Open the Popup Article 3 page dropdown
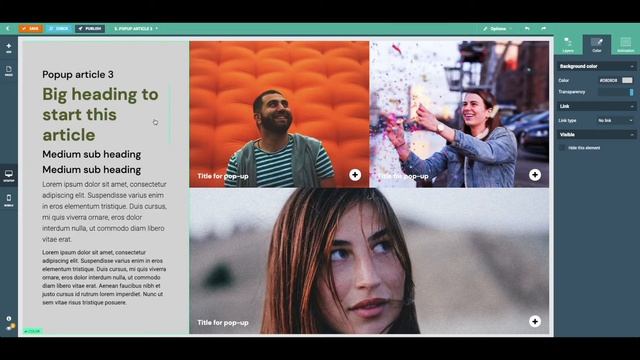Screen dimensions: 640x360 136,29
